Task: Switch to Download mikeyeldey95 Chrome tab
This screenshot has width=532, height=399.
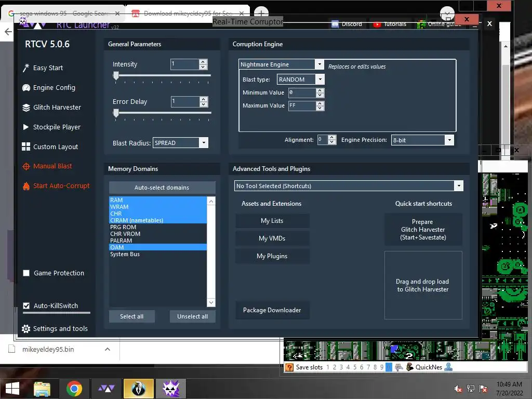Action: [x=188, y=13]
